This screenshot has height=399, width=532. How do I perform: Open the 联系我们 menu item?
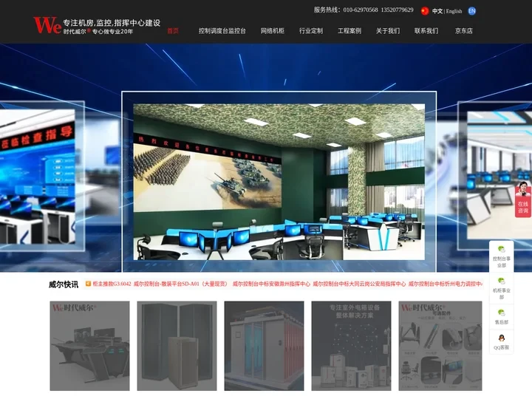(x=426, y=31)
